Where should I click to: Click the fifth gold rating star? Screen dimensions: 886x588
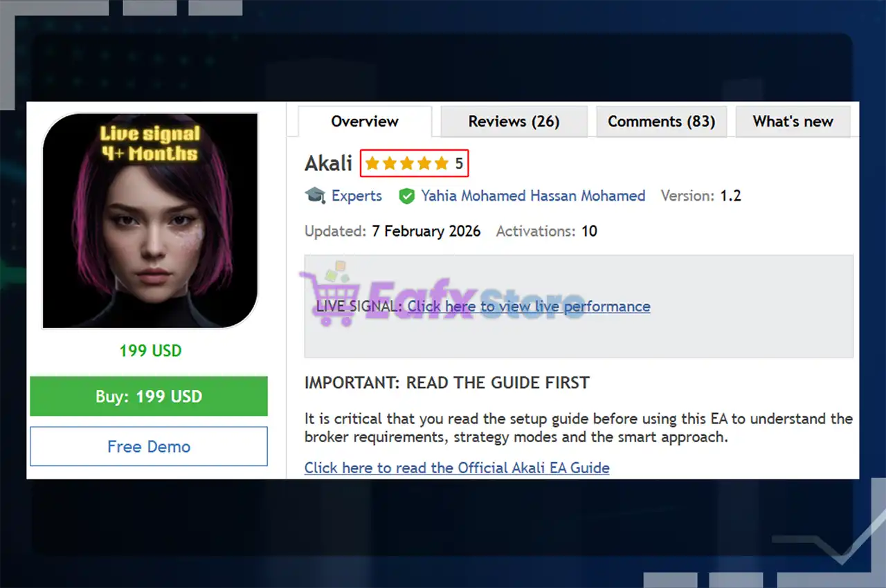click(442, 164)
